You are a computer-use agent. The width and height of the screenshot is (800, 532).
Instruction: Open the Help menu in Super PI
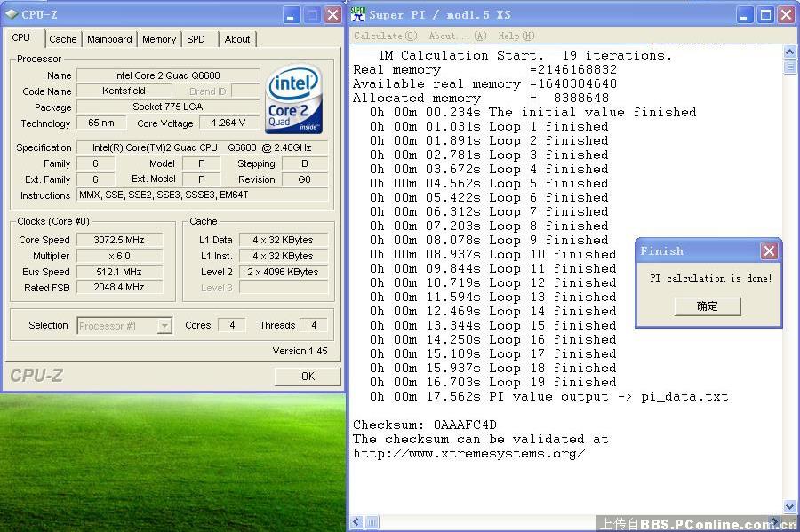pos(516,36)
